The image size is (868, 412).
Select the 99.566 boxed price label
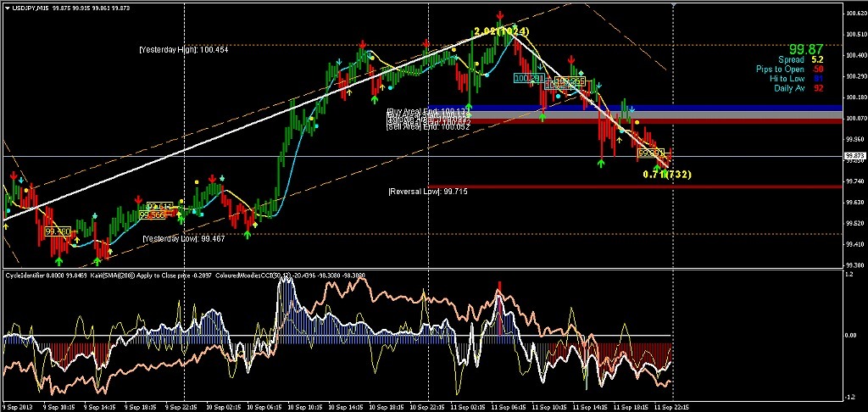pos(152,214)
